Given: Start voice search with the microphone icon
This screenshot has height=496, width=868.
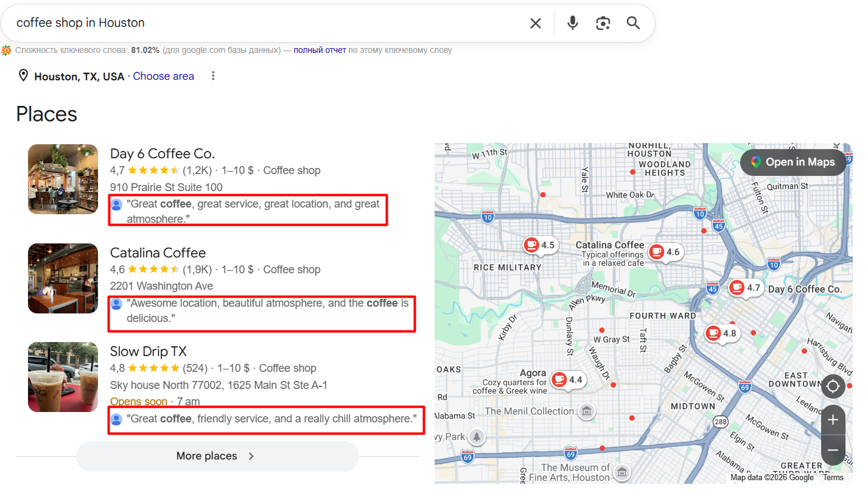Looking at the screenshot, I should click(572, 23).
